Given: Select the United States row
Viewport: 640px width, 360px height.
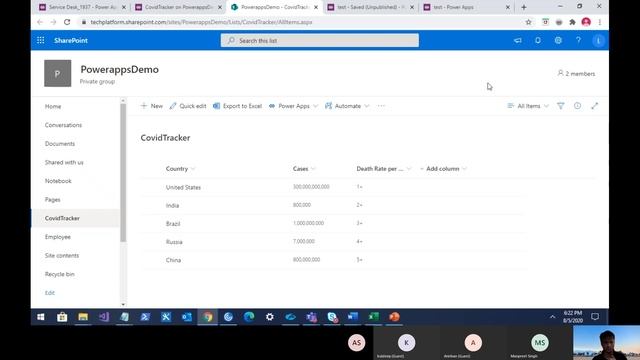Looking at the screenshot, I should click(x=333, y=187).
